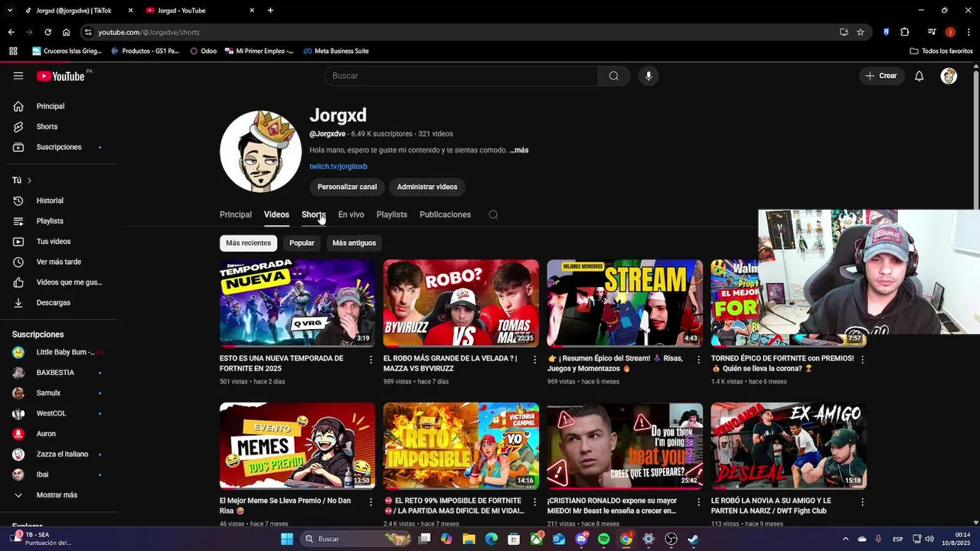Open options for EL ROBO MÁS GRANDE video
The width and height of the screenshot is (980, 551).
pos(535,360)
